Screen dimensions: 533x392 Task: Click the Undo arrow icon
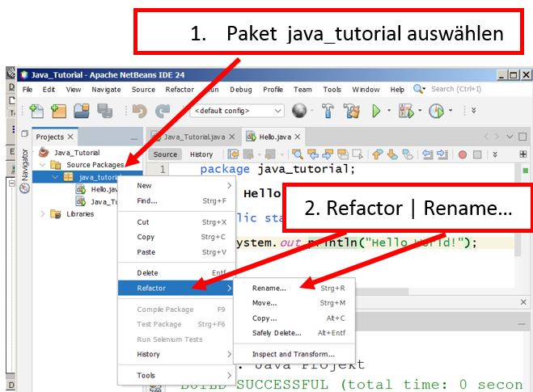140,111
